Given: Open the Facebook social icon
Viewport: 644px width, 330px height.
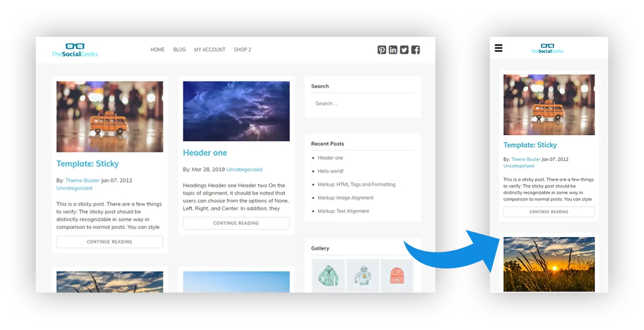Looking at the screenshot, I should point(416,50).
